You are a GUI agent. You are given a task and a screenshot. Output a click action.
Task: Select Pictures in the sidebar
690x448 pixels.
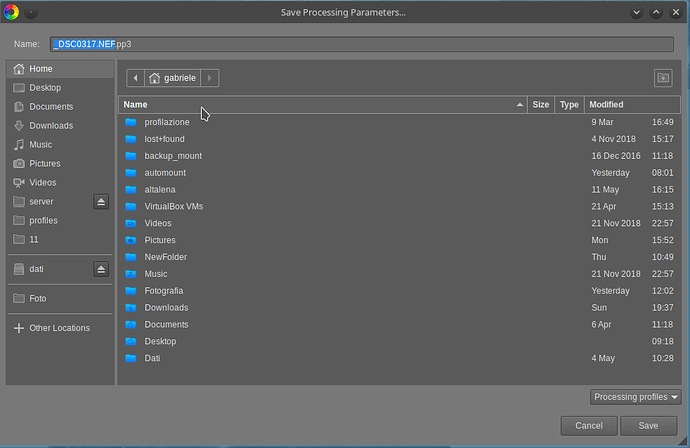[44, 164]
